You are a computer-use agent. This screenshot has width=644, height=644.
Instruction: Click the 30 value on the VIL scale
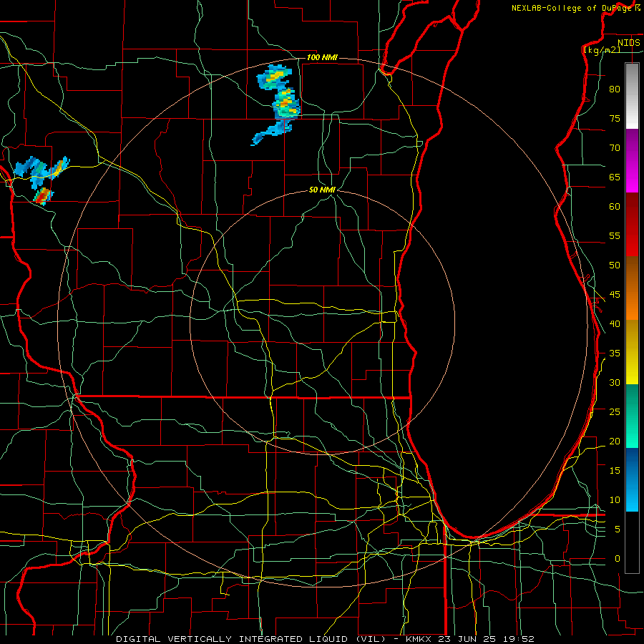pos(615,383)
